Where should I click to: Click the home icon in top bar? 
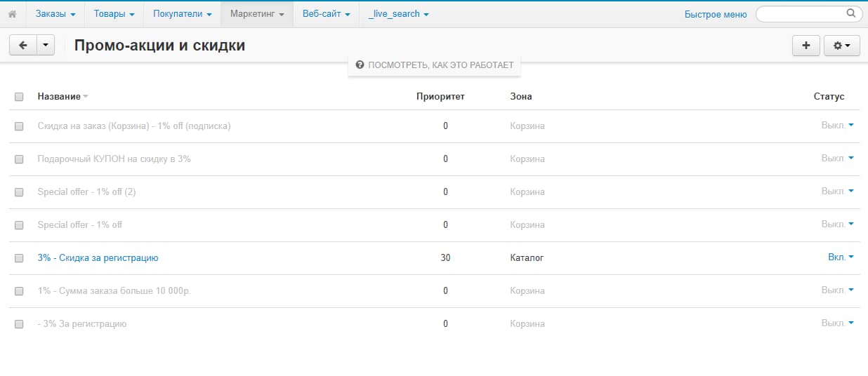coord(12,14)
